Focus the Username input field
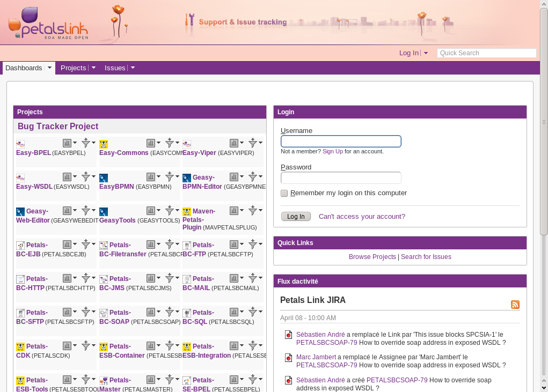The width and height of the screenshot is (548, 392). click(341, 142)
